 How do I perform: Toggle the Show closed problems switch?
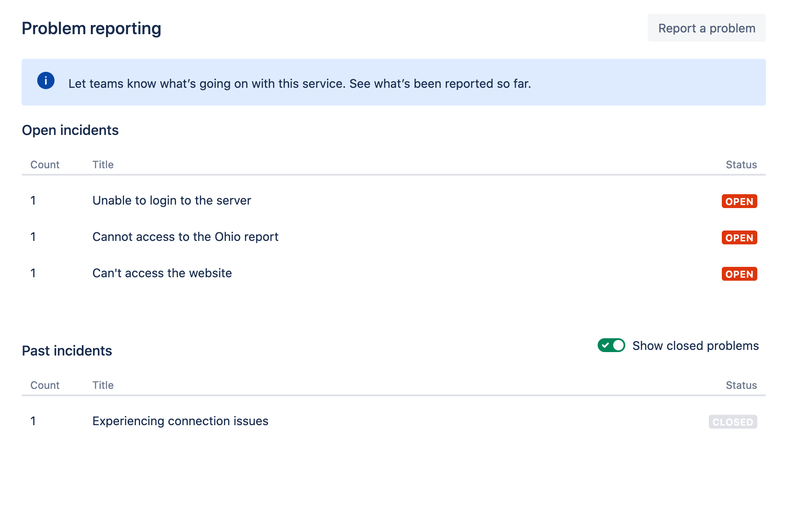611,345
